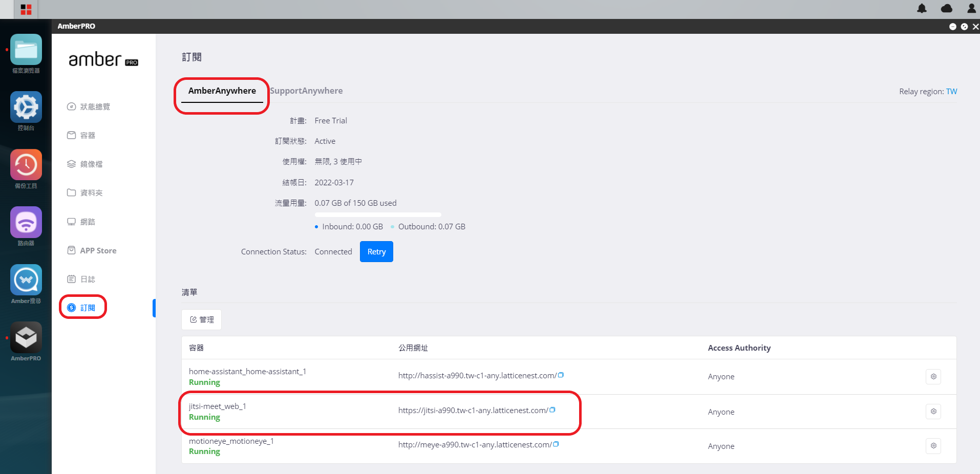Change the TW relay region link
Viewport: 980px width, 474px height.
coord(951,92)
